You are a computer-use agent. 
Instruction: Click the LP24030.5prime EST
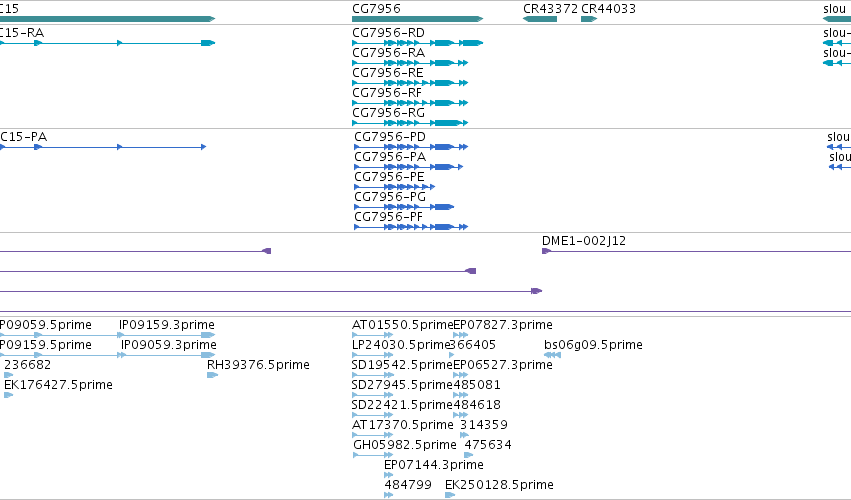point(372,356)
